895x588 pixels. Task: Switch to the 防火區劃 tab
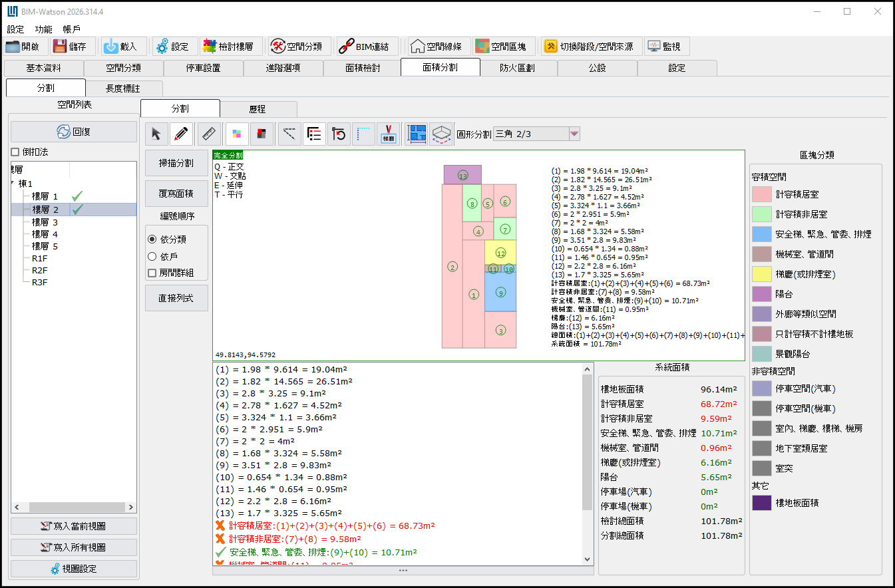[x=518, y=68]
